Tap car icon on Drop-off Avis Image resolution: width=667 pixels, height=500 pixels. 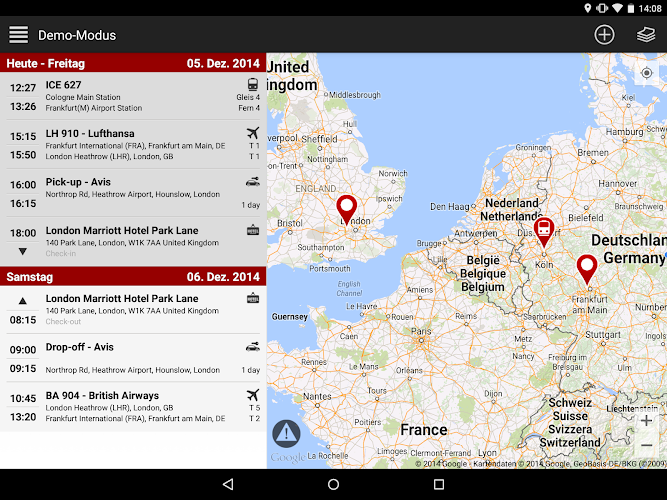pos(253,347)
